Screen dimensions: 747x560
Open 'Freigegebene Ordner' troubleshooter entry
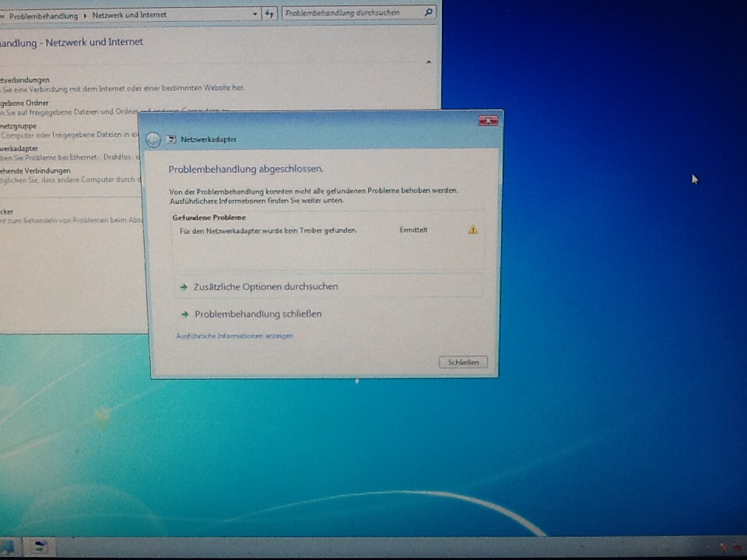(x=24, y=103)
